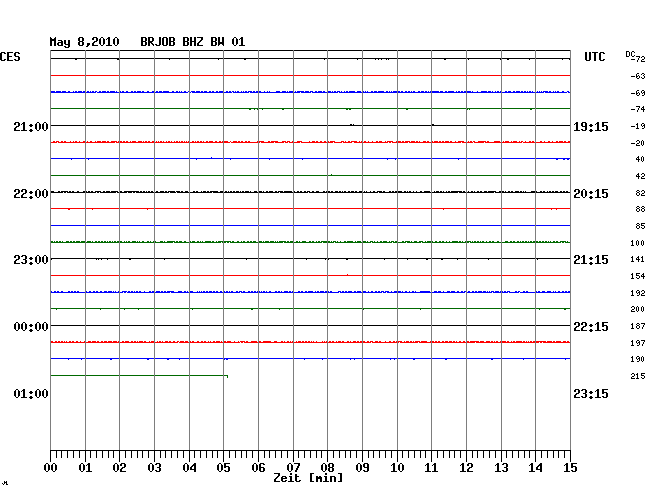
Task: Select minute tick label '15' on time axis
Action: [x=570, y=468]
